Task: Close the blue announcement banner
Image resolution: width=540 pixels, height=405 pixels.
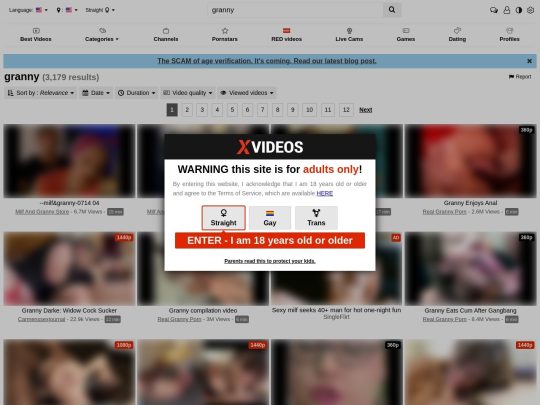Action: tap(529, 61)
